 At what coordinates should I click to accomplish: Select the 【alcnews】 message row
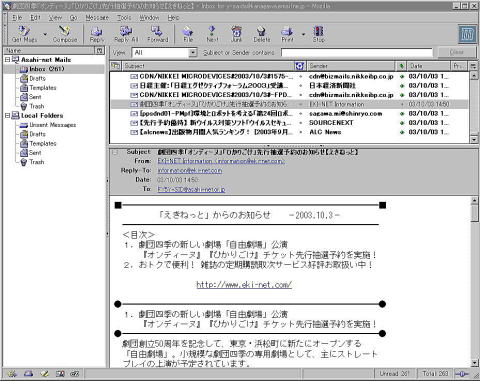(x=289, y=132)
